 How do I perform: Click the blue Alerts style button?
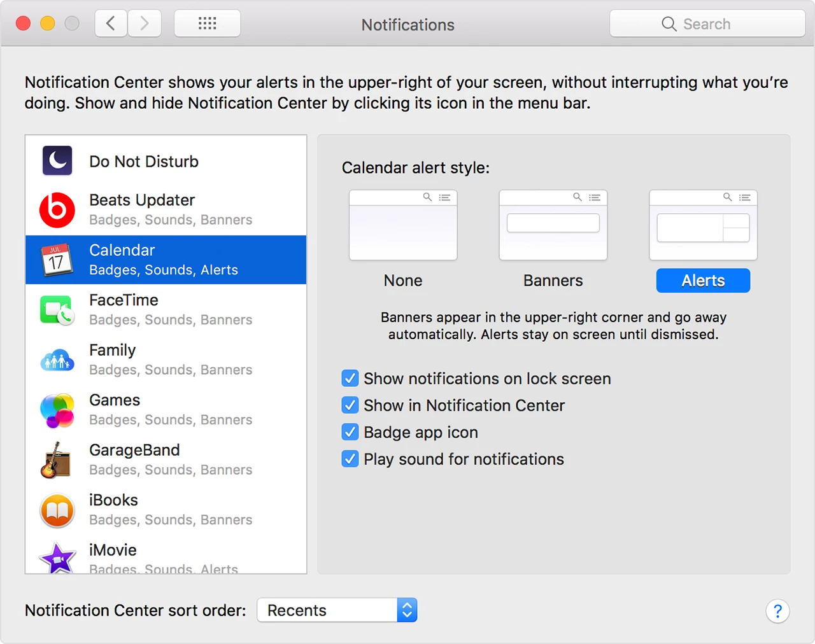tap(703, 281)
